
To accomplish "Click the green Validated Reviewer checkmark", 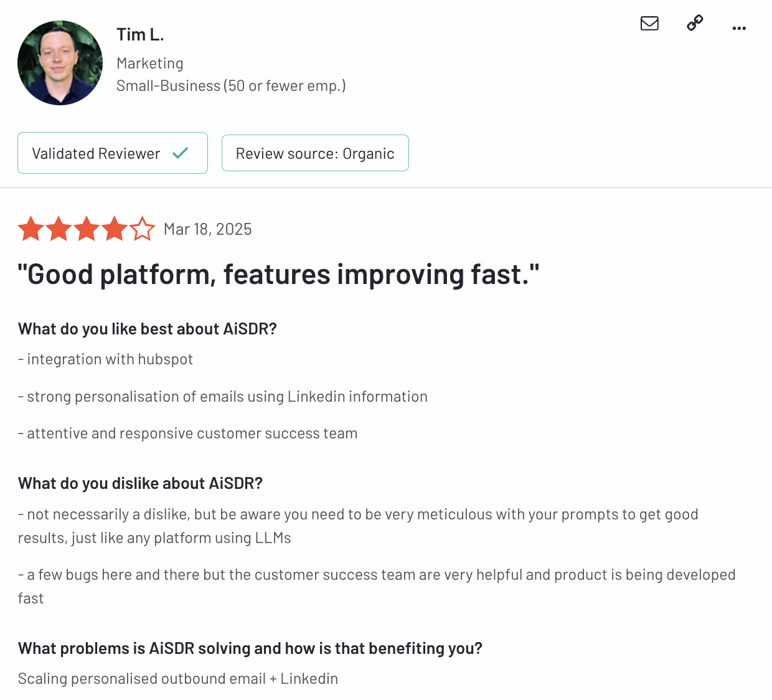I will (x=181, y=153).
